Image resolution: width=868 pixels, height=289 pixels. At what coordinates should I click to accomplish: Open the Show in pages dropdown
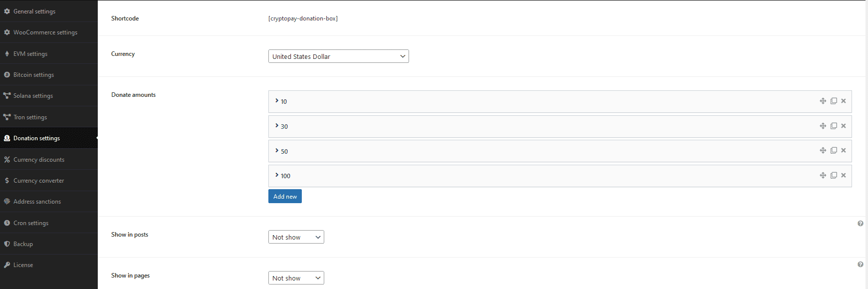296,278
